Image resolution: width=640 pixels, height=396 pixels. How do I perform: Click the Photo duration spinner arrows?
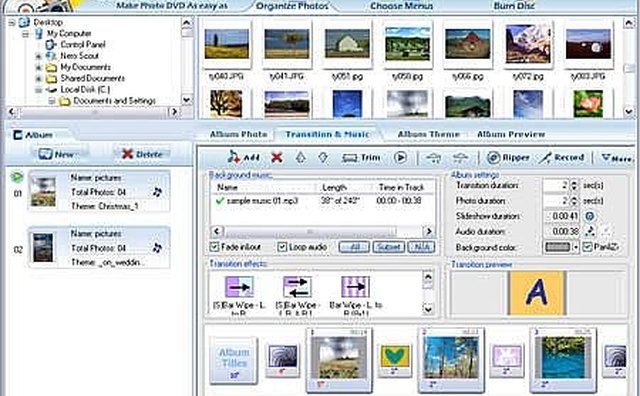(x=574, y=201)
